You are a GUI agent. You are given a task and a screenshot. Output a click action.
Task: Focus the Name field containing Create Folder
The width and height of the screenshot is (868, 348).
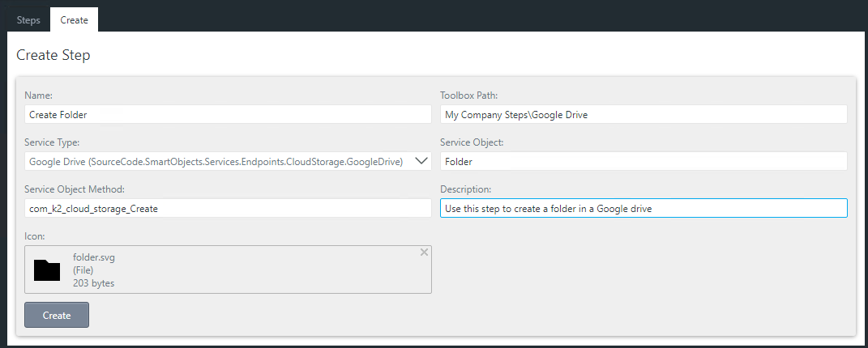(x=228, y=115)
